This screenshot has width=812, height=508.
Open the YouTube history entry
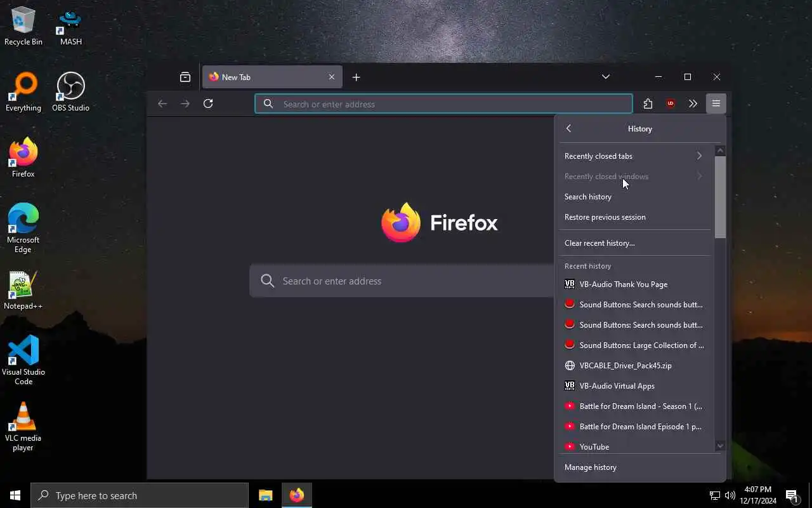coord(635,446)
